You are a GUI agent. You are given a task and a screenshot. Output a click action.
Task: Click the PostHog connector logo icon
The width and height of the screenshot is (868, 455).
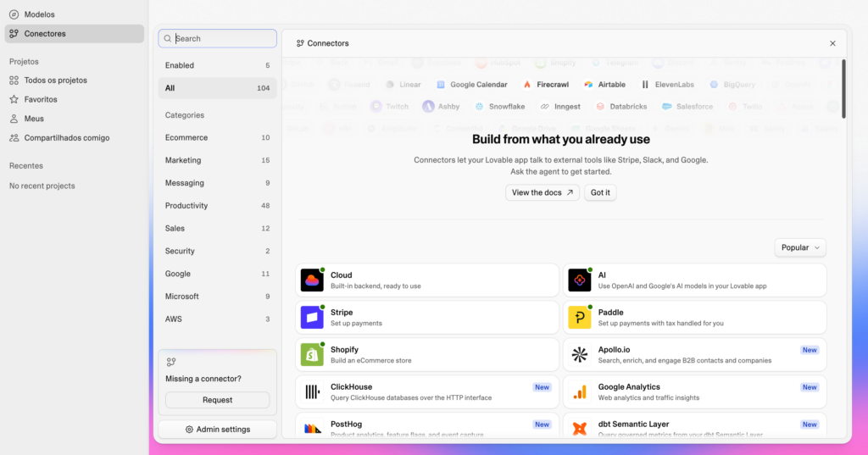point(312,428)
